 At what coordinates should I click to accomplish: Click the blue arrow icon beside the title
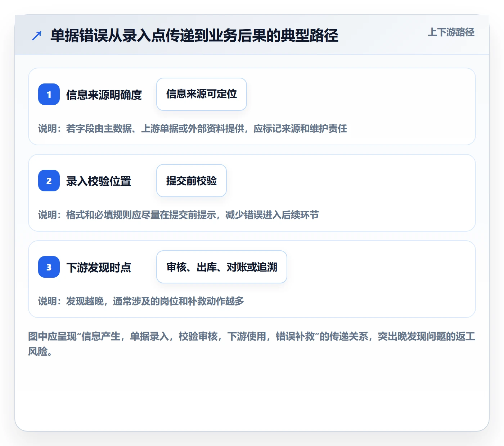(37, 36)
